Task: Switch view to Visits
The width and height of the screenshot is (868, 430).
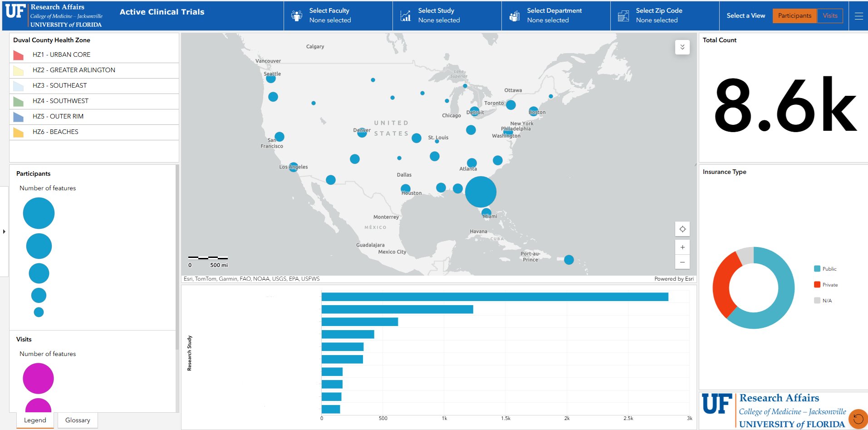Action: click(x=830, y=15)
